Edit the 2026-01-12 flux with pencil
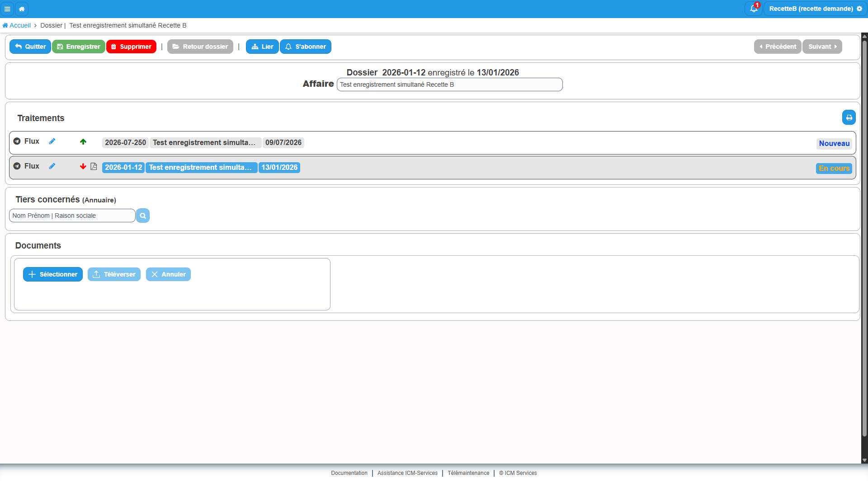Viewport: 868px width, 488px height. (x=52, y=166)
